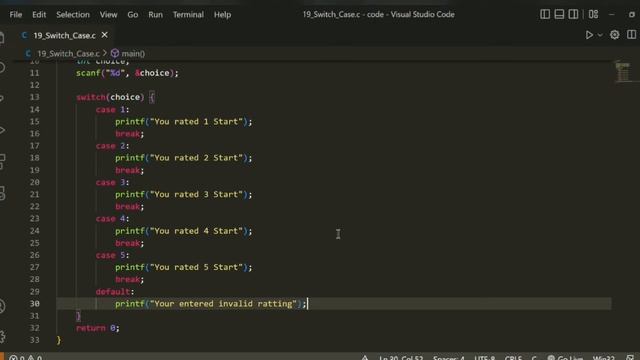This screenshot has height=360, width=640.
Task: Click the "You rated 2 Start" string
Action: coord(196,158)
